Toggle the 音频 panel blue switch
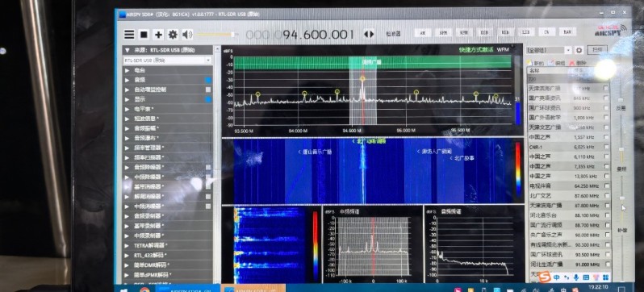This screenshot has width=644, height=292. pyautogui.click(x=208, y=80)
